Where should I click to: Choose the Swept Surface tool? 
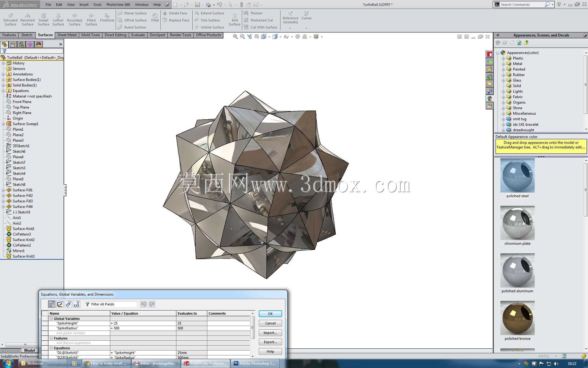click(x=43, y=19)
